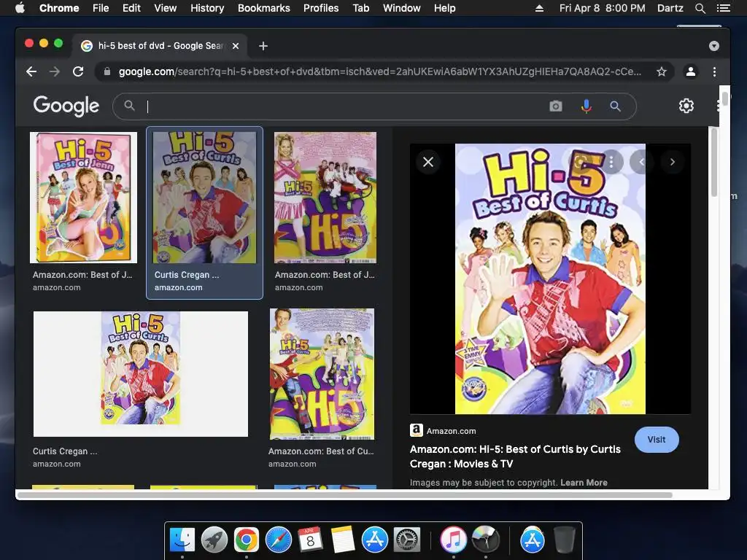
Task: Open the Chrome menu in the menu bar
Action: pos(59,8)
